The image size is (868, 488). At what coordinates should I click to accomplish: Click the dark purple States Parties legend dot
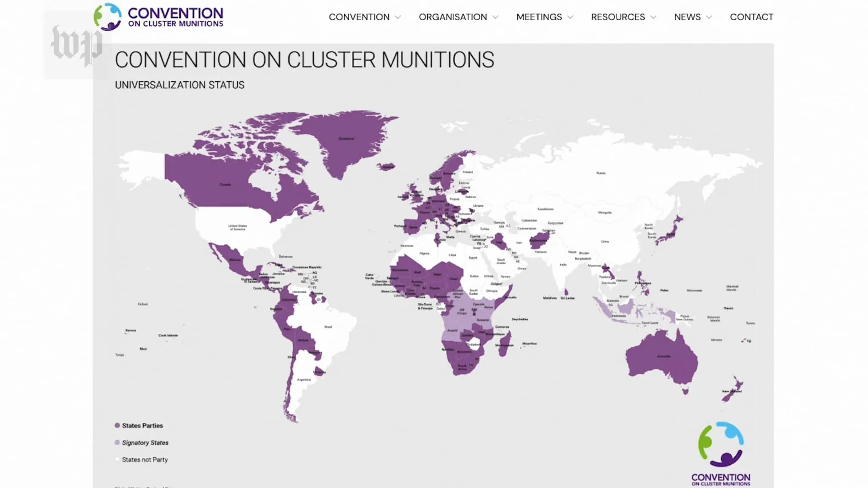[x=117, y=425]
